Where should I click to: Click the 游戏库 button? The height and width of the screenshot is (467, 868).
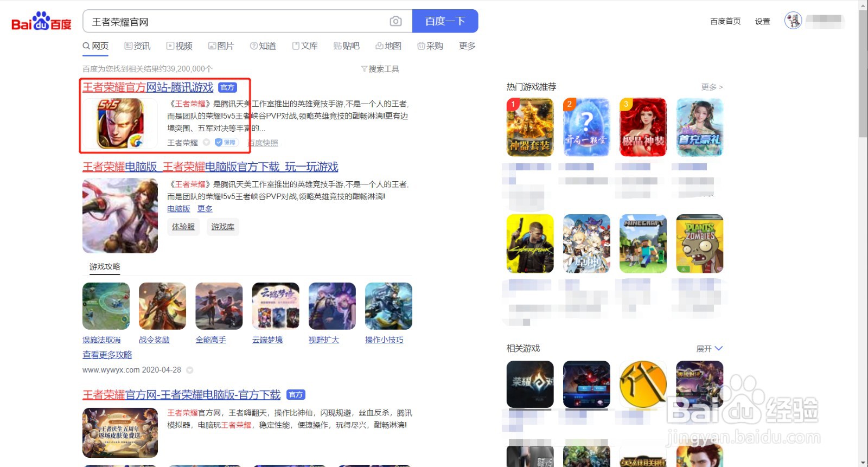pos(223,227)
